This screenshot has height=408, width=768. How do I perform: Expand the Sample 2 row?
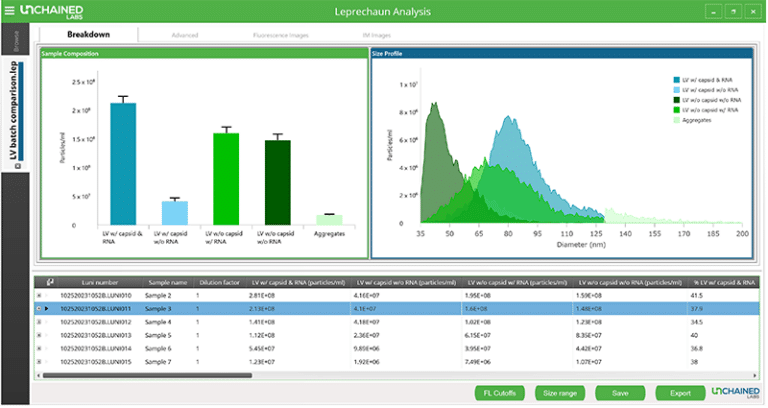[40, 296]
